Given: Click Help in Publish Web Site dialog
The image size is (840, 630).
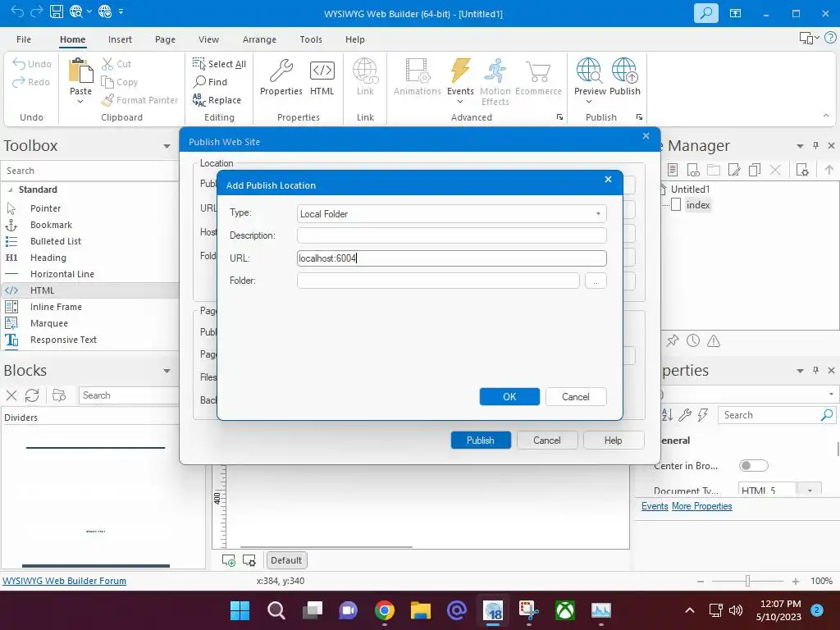Looking at the screenshot, I should point(614,440).
